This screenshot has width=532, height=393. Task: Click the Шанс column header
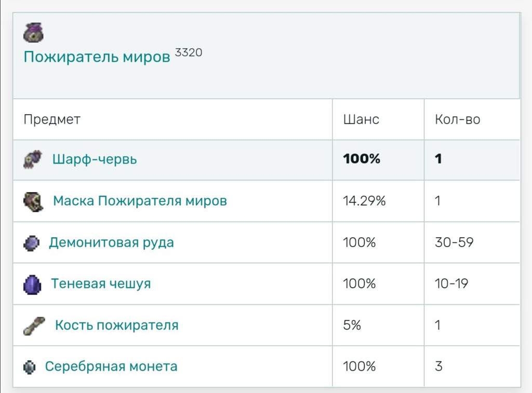pyautogui.click(x=361, y=119)
